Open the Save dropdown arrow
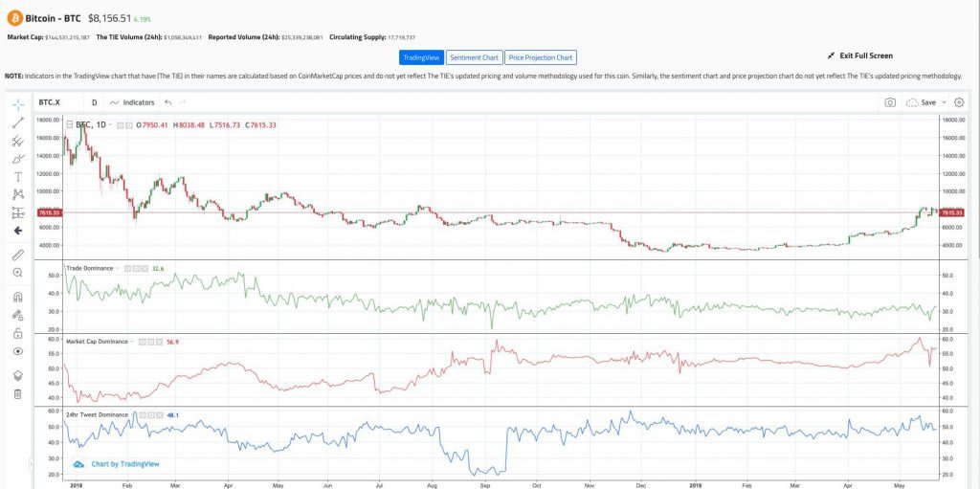 [x=945, y=102]
